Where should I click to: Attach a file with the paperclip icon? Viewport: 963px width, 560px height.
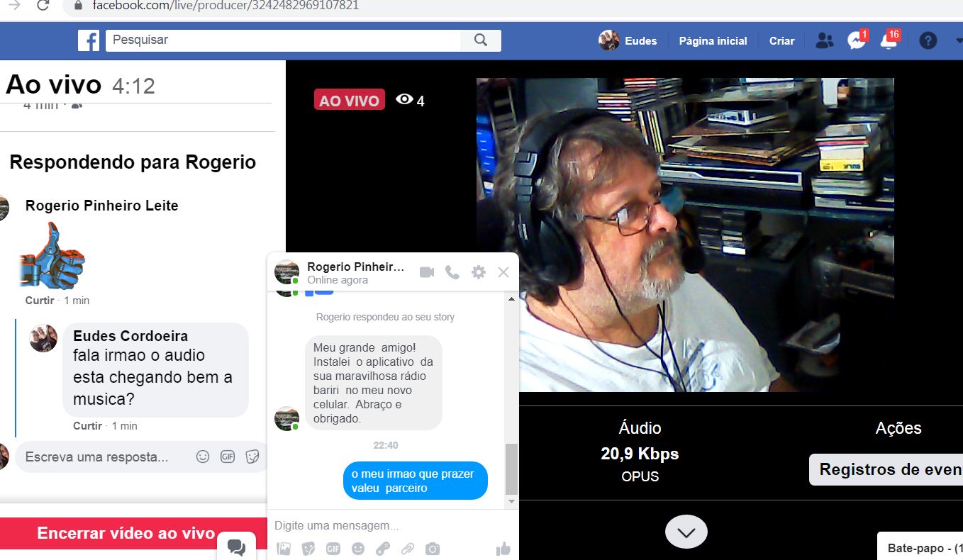pyautogui.click(x=407, y=548)
